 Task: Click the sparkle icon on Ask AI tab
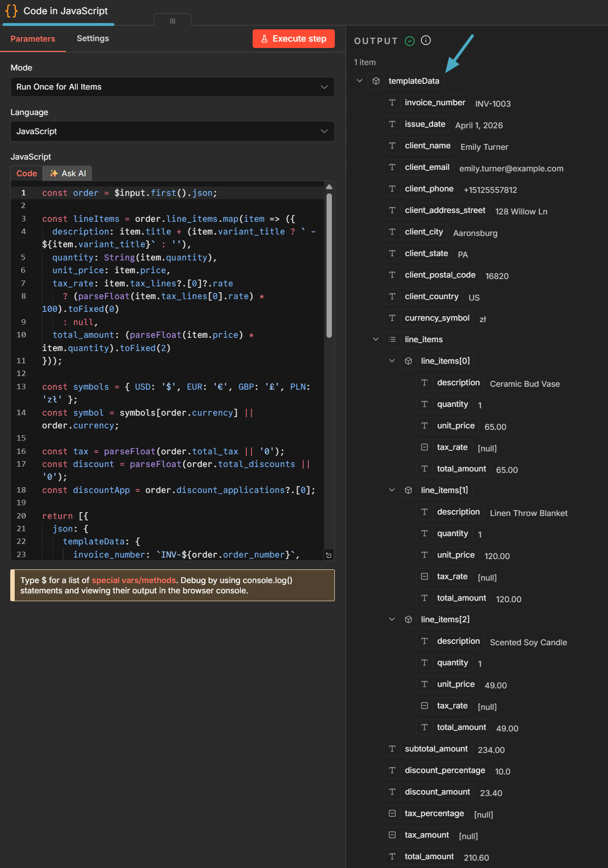pyautogui.click(x=54, y=173)
